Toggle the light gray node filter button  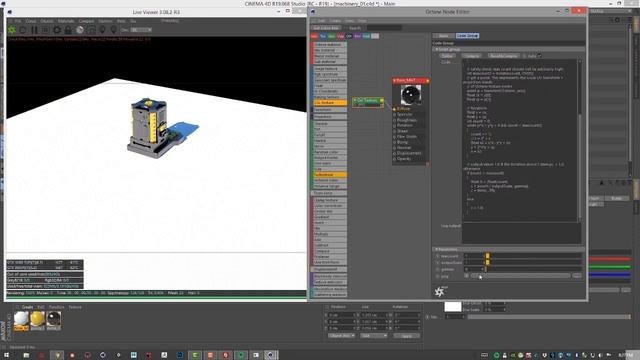(375, 36)
